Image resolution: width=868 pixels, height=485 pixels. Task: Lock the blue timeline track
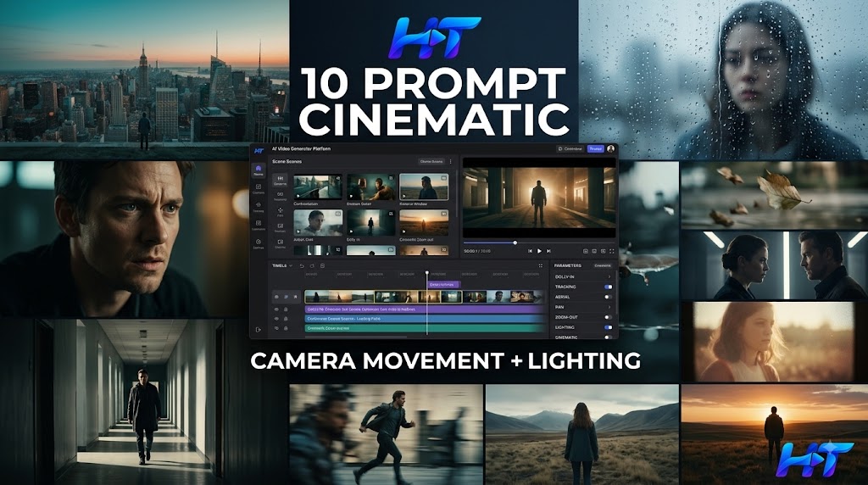[x=286, y=319]
